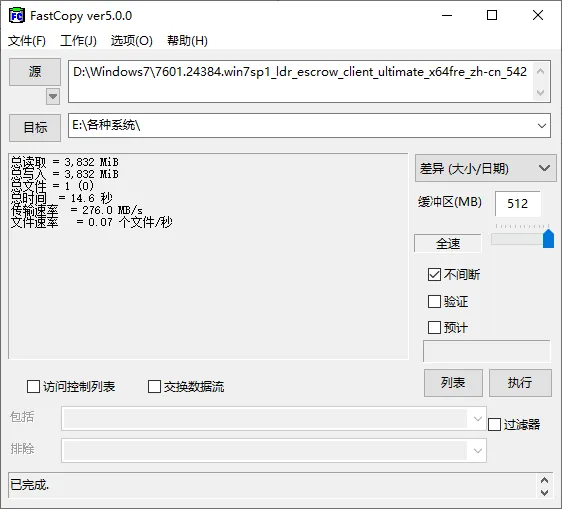Open the 文件(F) menu
The height and width of the screenshot is (509, 562).
(27, 41)
